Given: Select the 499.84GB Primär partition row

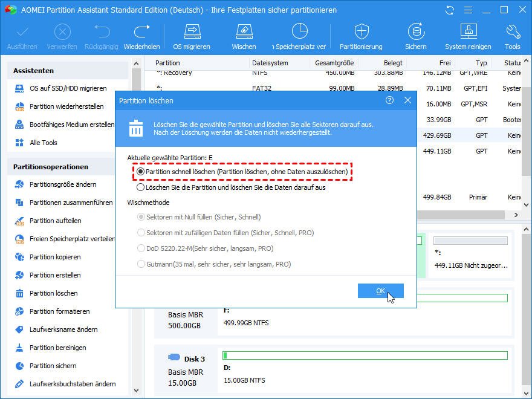Looking at the screenshot, I should point(470,197).
